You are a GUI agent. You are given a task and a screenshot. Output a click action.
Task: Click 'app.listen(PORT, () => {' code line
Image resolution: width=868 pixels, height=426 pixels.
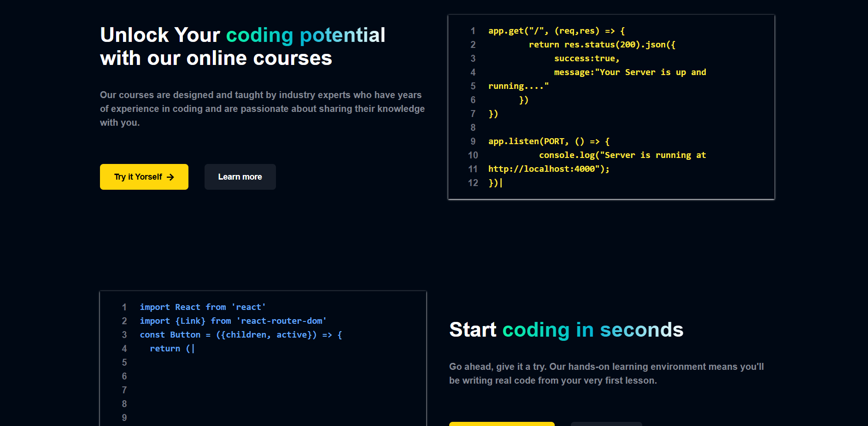tap(549, 141)
